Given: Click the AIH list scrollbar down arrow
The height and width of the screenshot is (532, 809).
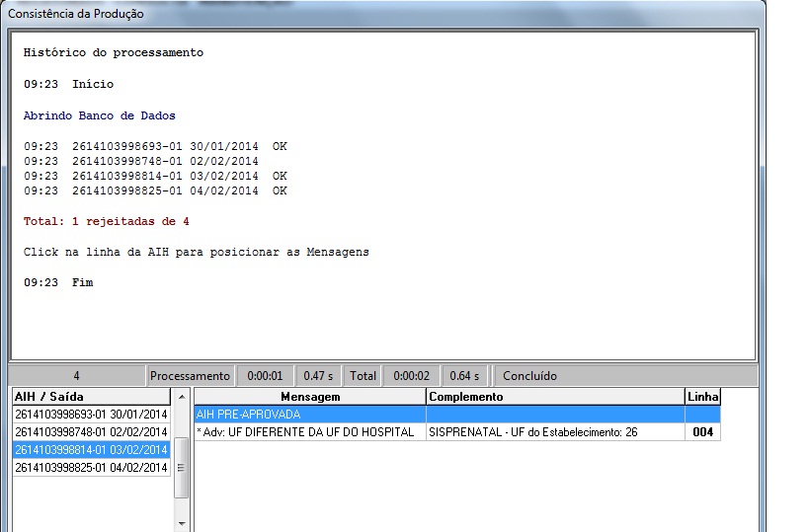Looking at the screenshot, I should coord(181,524).
